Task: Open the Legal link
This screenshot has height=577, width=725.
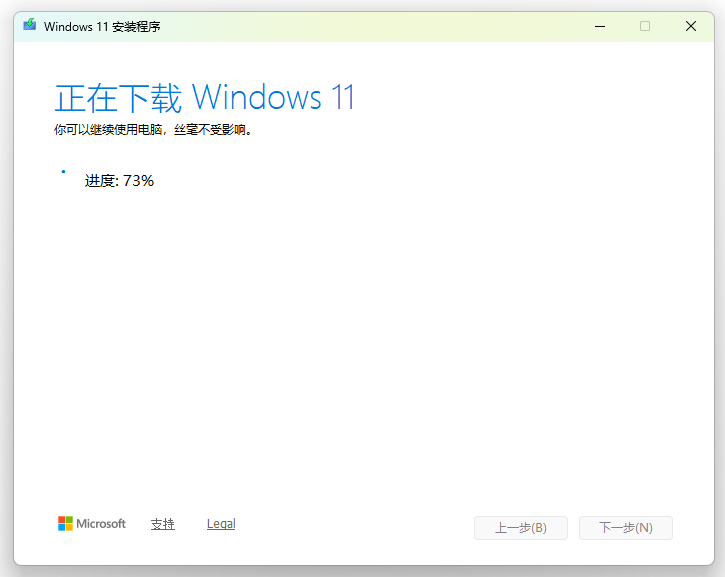Action: click(x=221, y=524)
